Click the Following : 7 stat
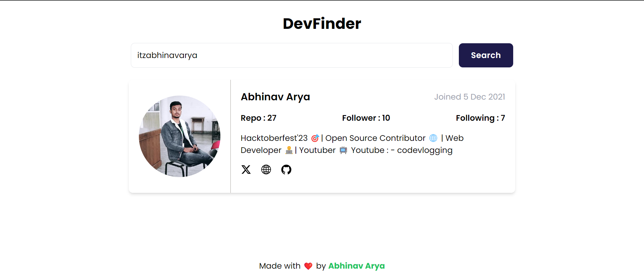Screen dimensions: 644x277 point(480,118)
